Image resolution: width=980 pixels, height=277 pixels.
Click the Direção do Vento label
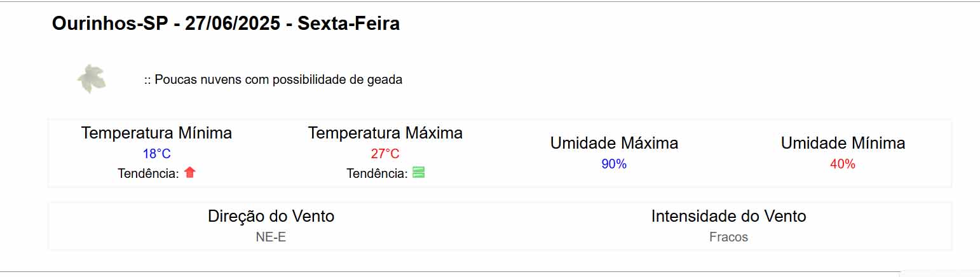(x=271, y=217)
